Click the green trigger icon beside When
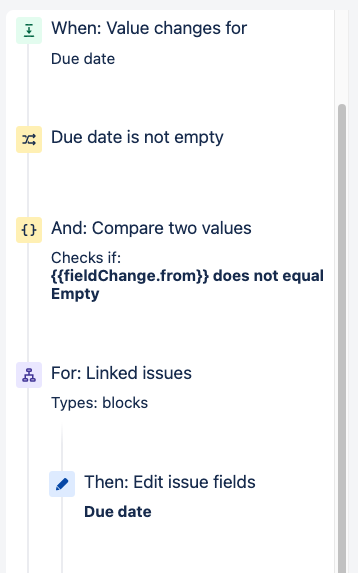This screenshot has height=573, width=361. click(x=29, y=30)
